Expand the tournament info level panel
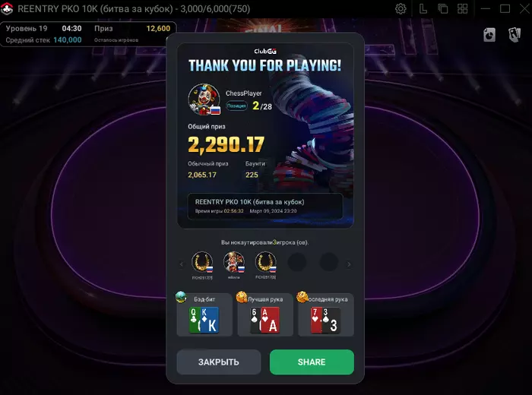The width and height of the screenshot is (532, 395). pos(88,34)
